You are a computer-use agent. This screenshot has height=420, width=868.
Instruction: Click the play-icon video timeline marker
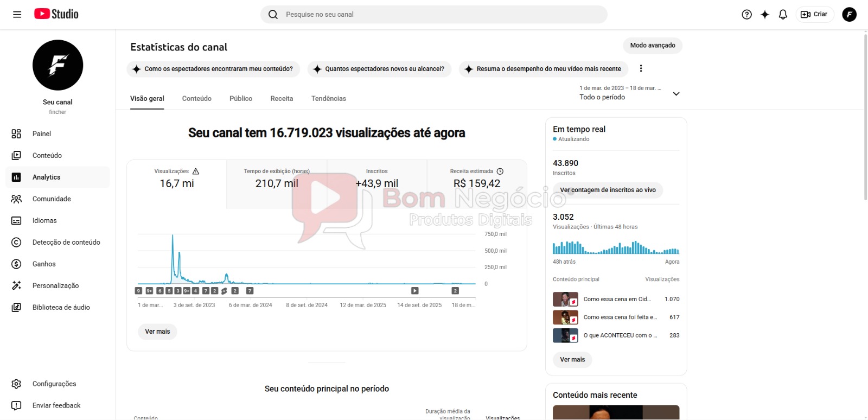(x=415, y=291)
